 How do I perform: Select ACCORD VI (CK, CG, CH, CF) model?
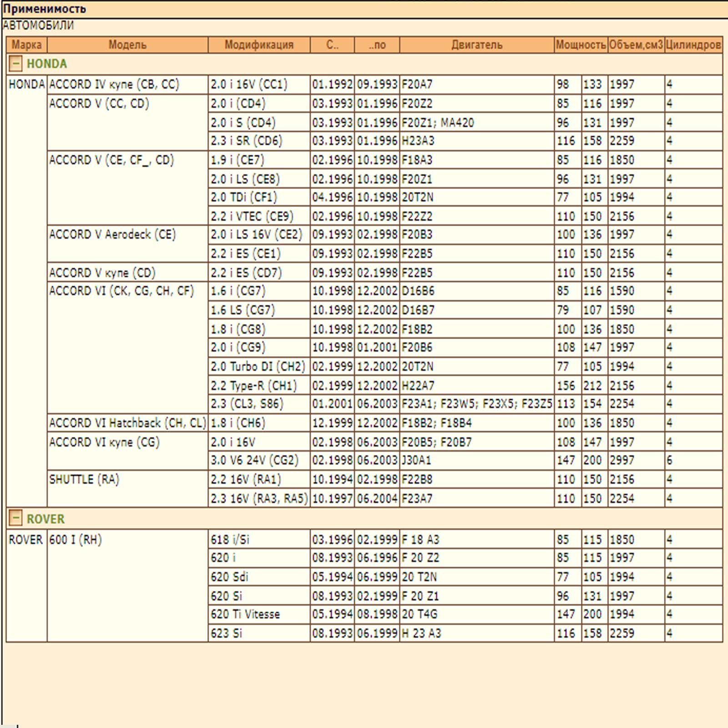coord(121,291)
